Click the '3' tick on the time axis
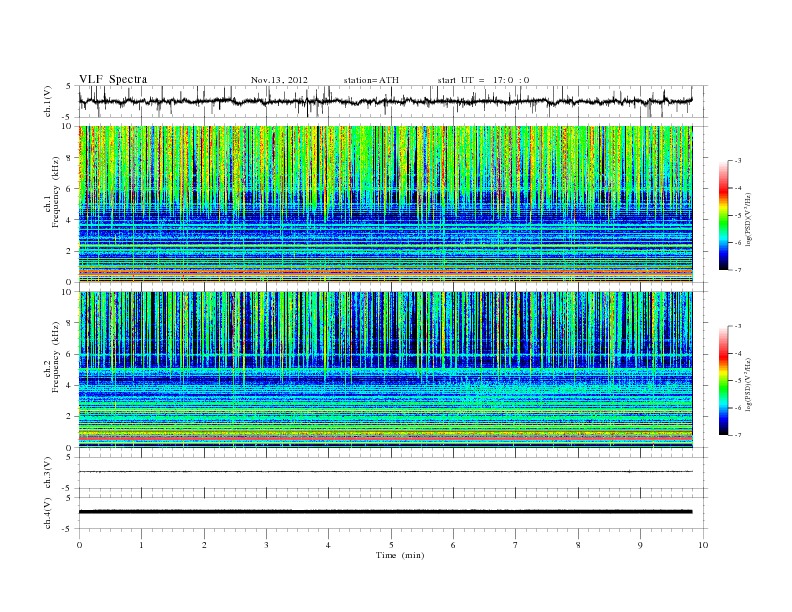Image resolution: width=792 pixels, height=612 pixels. [267, 545]
